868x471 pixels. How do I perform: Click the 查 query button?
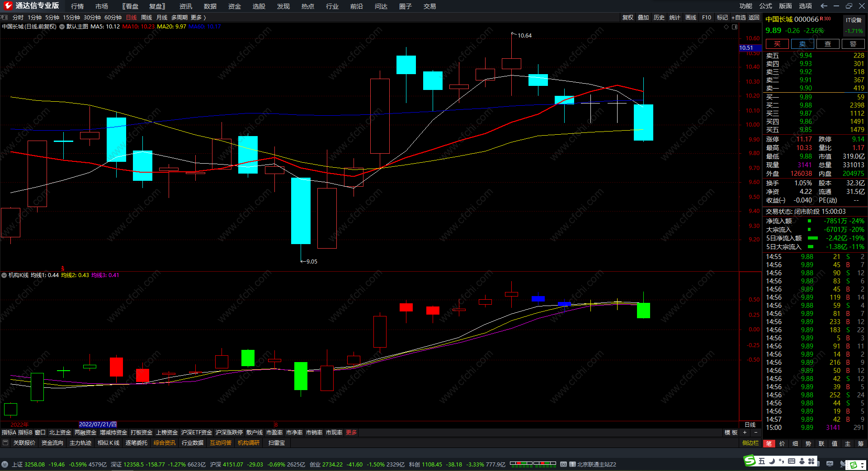[x=828, y=43]
